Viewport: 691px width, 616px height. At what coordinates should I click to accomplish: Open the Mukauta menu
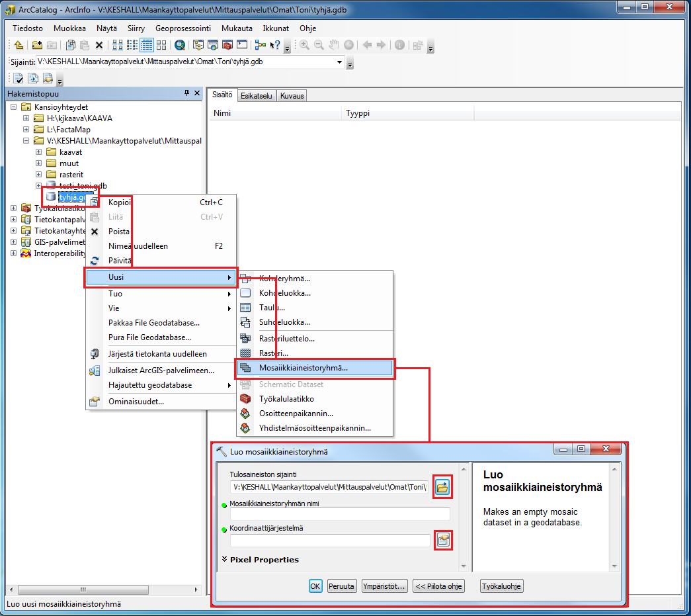(x=237, y=28)
